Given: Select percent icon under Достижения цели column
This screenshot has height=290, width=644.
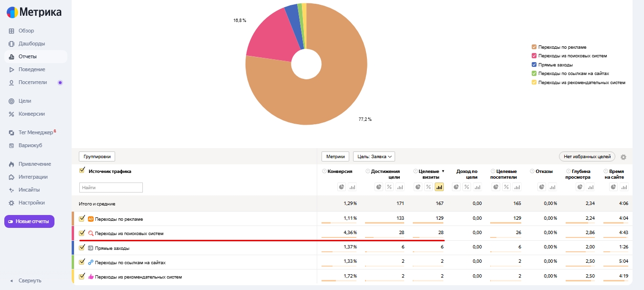Looking at the screenshot, I should pyautogui.click(x=389, y=187).
